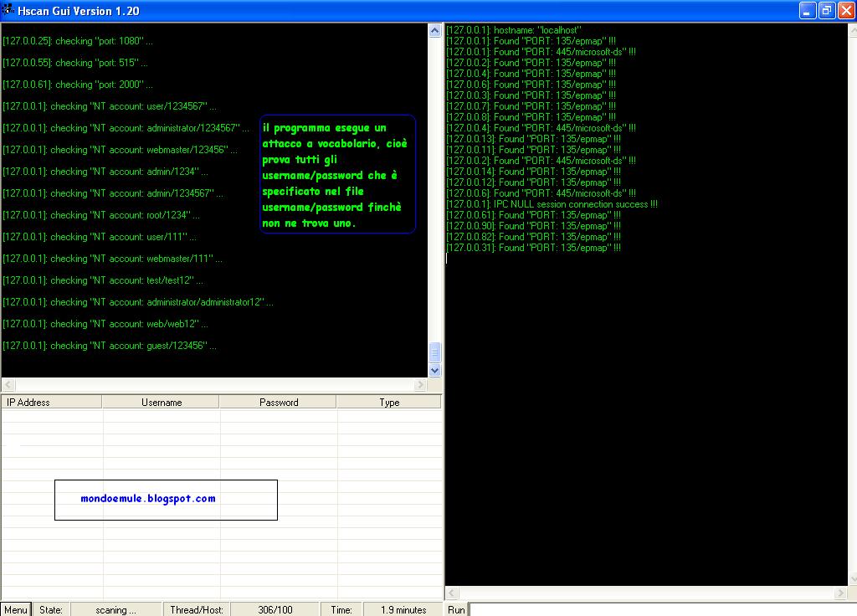The height and width of the screenshot is (616, 857).
Task: Select the 'root/1234' NT account line
Action: tap(101, 215)
